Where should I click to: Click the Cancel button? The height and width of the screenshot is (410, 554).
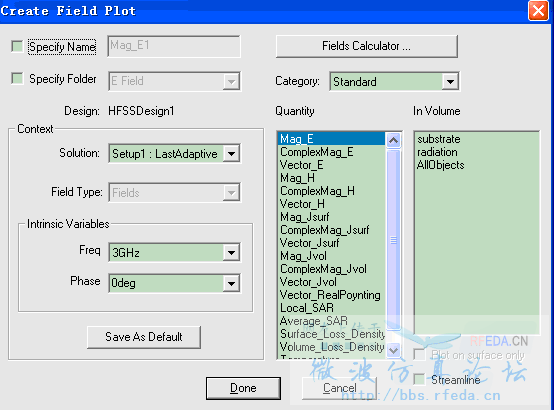coord(339,388)
